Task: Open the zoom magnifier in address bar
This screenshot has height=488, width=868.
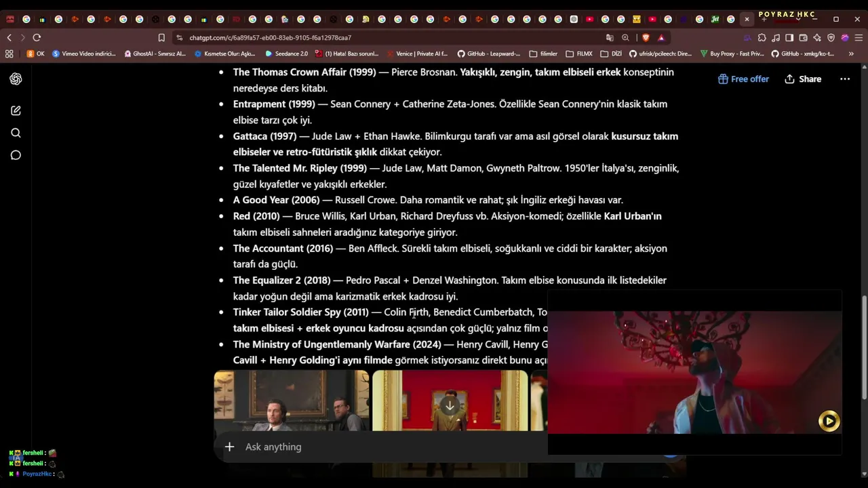Action: (625, 38)
